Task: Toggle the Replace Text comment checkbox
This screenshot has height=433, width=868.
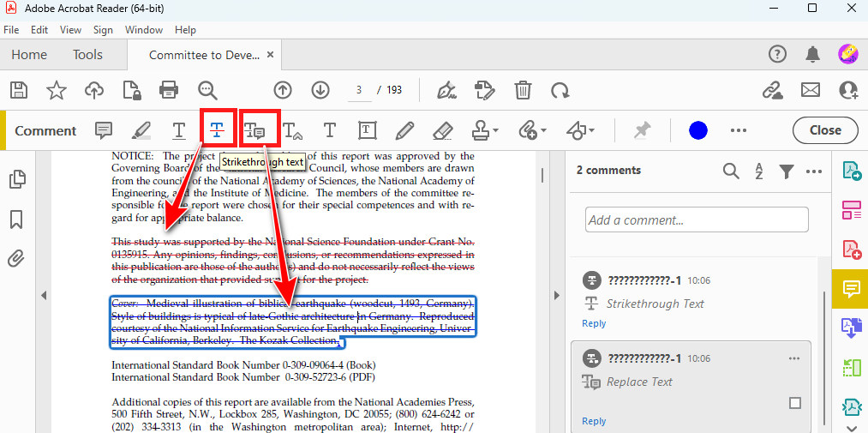Action: 794,403
